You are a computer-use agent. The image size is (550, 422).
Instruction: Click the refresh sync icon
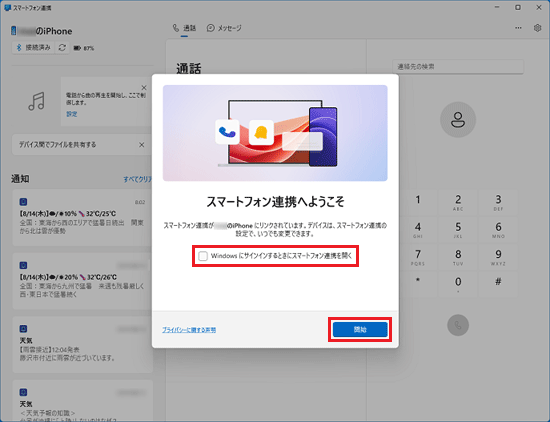[x=62, y=48]
